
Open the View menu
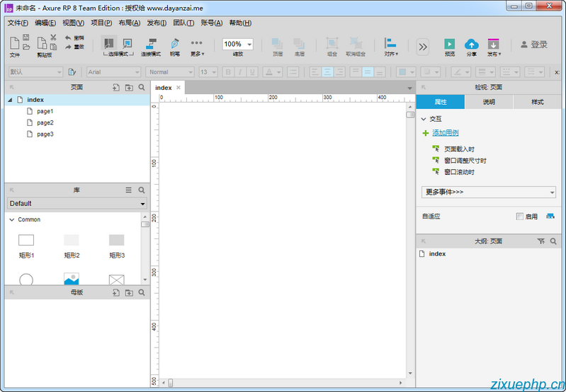(x=73, y=23)
